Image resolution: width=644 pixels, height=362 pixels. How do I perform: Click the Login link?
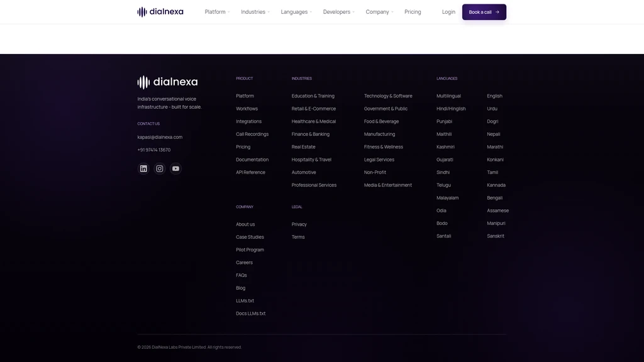pyautogui.click(x=448, y=12)
